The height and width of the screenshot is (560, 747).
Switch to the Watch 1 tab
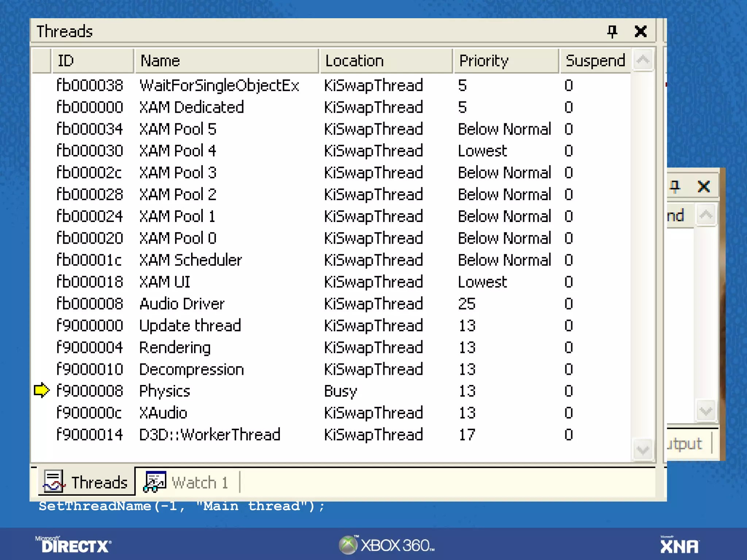click(200, 482)
